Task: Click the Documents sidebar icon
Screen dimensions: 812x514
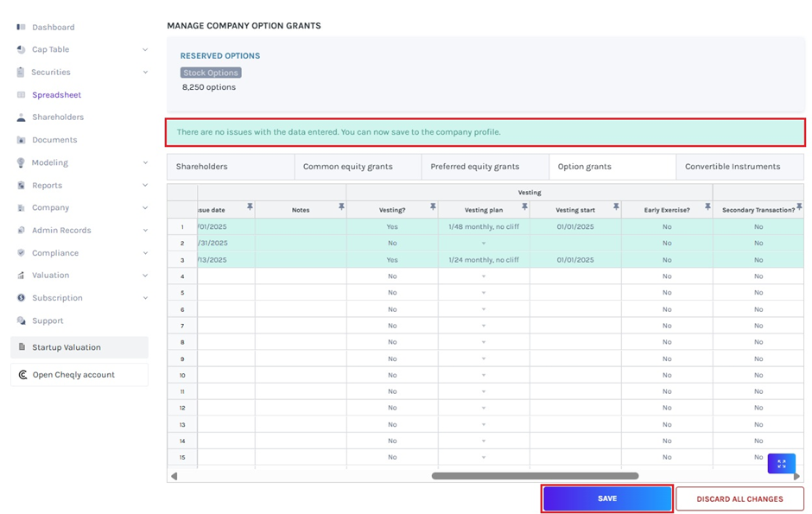Action: [21, 139]
